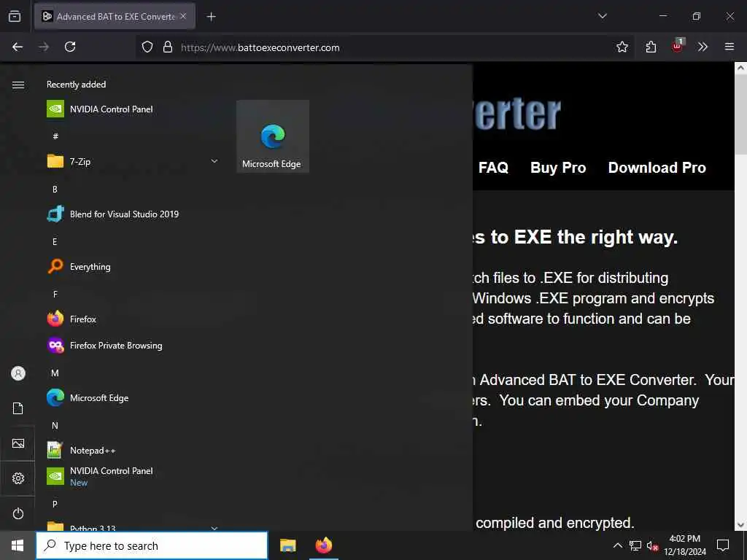This screenshot has height=560, width=747.
Task: Click the letter E section header
Action: [x=55, y=241]
